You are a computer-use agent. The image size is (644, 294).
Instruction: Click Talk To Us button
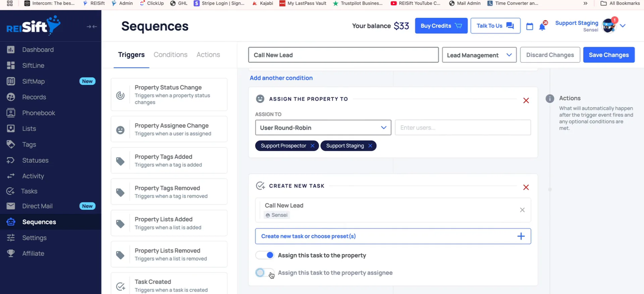pos(495,26)
